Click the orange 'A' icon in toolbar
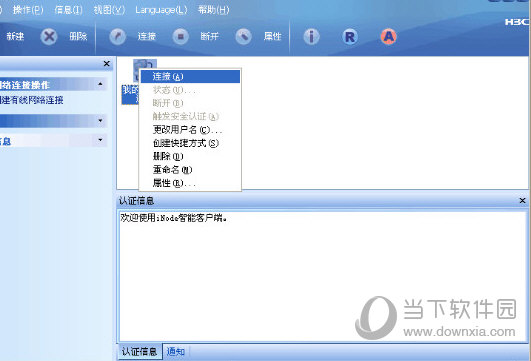This screenshot has height=361, width=531. coord(388,37)
